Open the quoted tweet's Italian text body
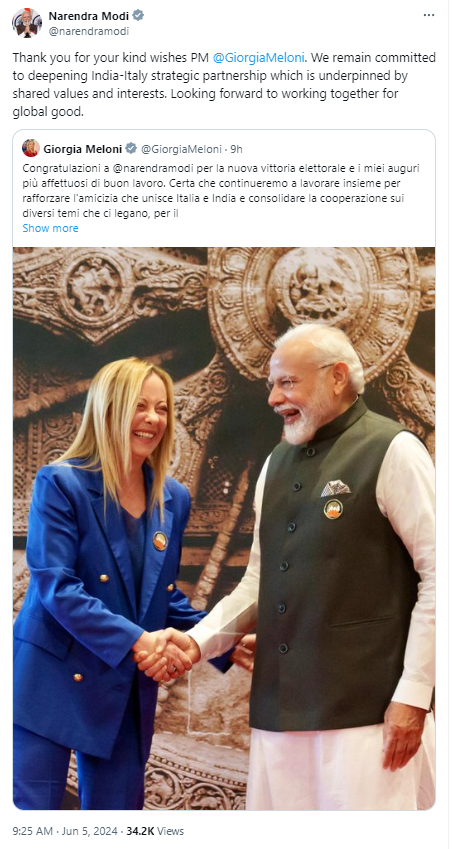452x849 pixels. (x=221, y=191)
